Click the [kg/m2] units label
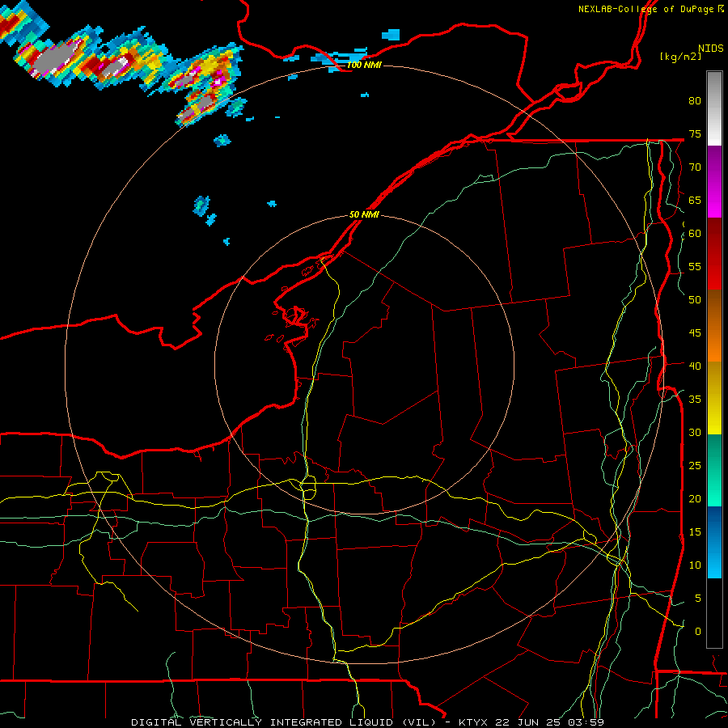The image size is (728, 728). [680, 57]
